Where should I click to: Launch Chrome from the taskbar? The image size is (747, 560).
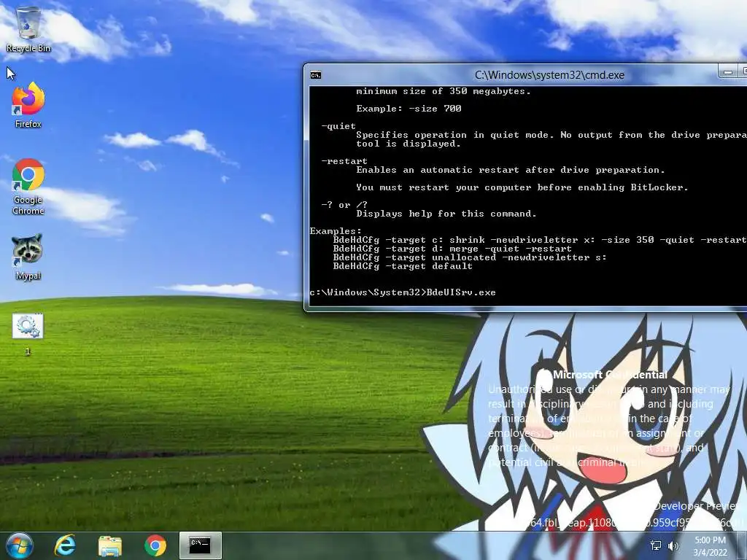(155, 545)
